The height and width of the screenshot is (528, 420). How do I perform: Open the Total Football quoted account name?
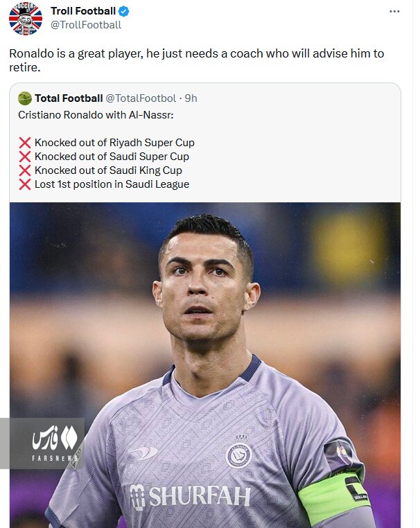pyautogui.click(x=69, y=98)
